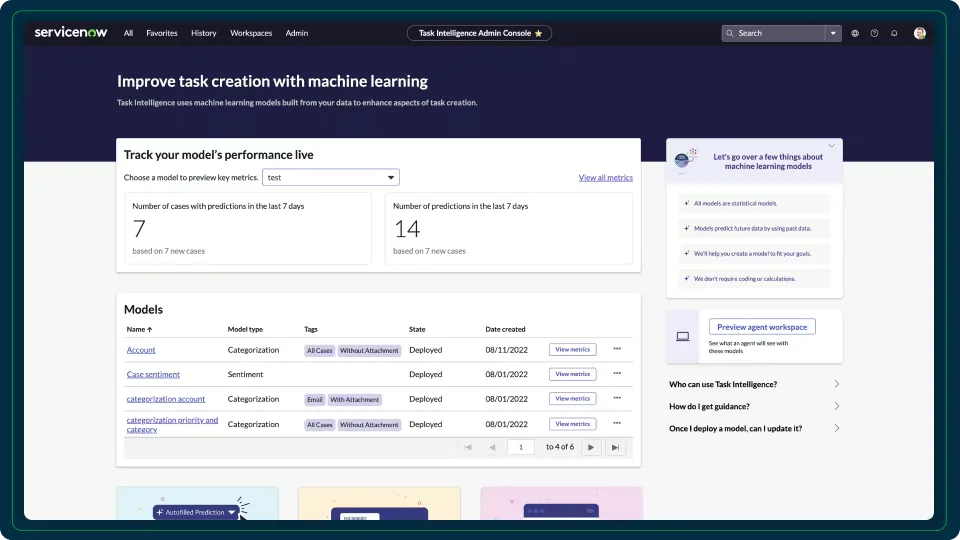Click Without Attachment tag in Account row
This screenshot has width=960, height=540.
[x=369, y=351]
